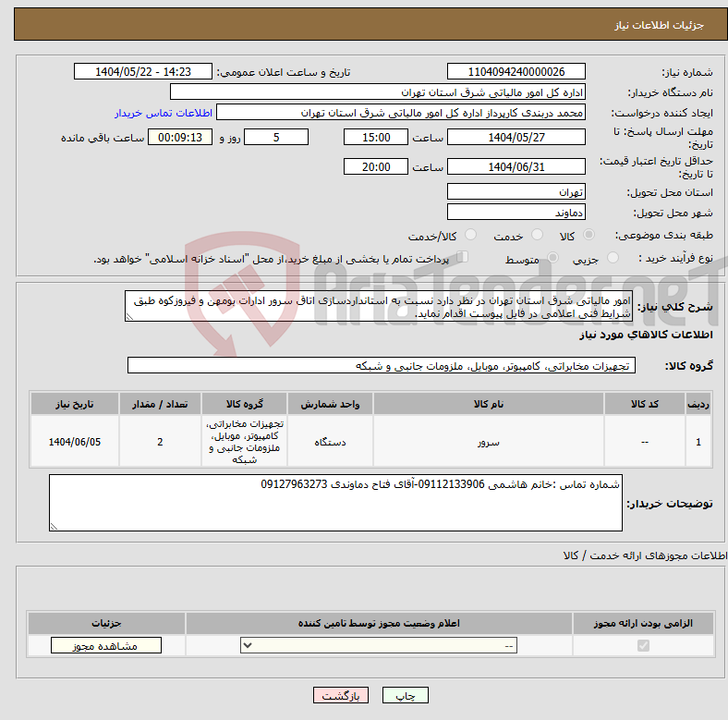
Task: Click کد کالا column header
Action: tap(645, 404)
